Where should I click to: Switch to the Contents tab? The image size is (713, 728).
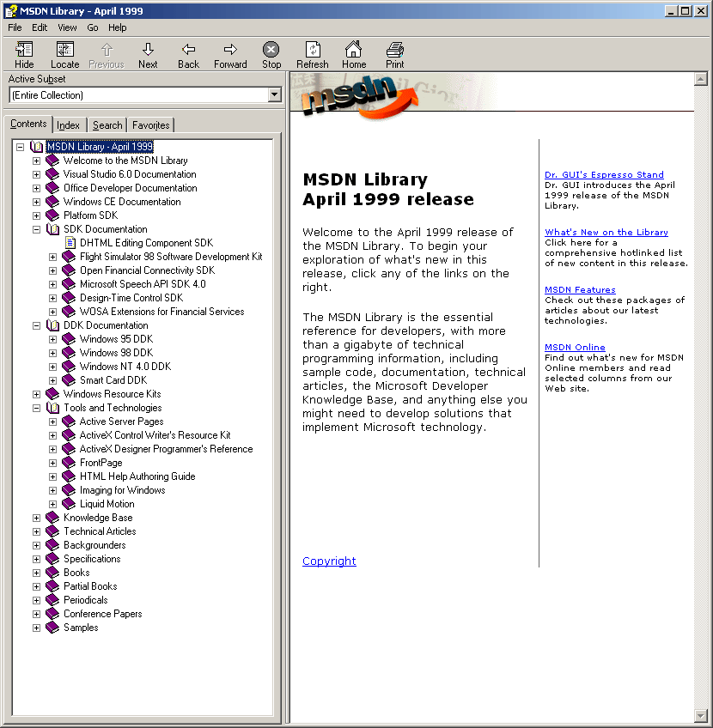[x=28, y=124]
